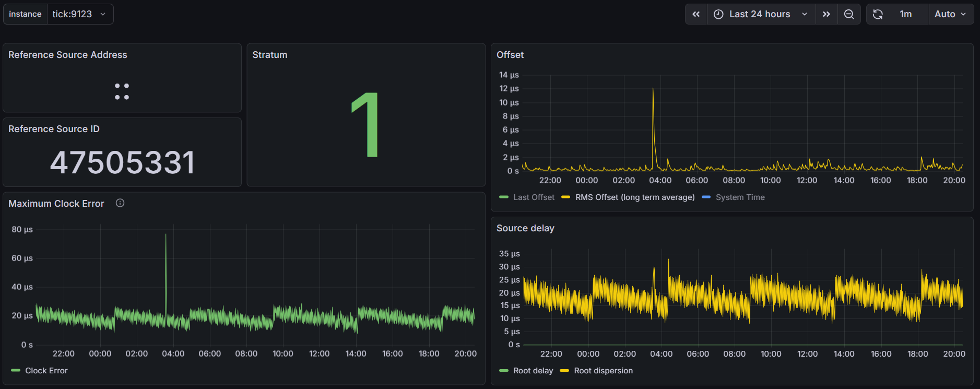The width and height of the screenshot is (980, 389).
Task: Open the Offset panel title menu
Action: pos(510,55)
